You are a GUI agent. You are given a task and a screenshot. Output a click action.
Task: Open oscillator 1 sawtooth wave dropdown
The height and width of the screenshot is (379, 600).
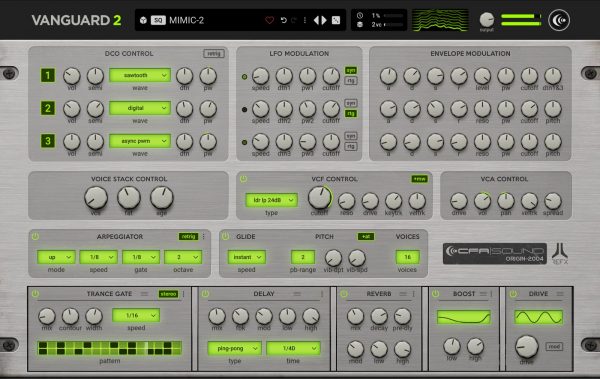click(140, 75)
